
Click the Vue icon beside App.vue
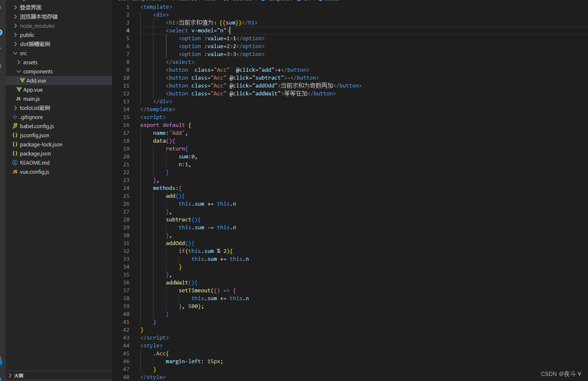(19, 90)
